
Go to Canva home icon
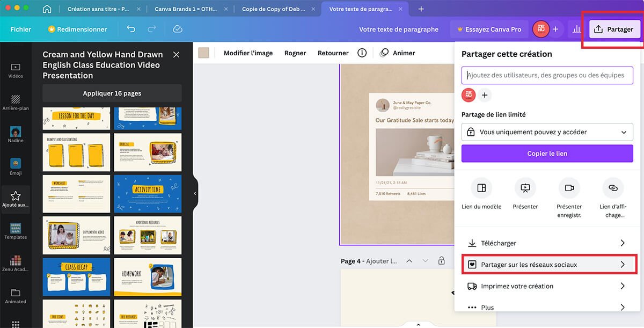point(47,9)
